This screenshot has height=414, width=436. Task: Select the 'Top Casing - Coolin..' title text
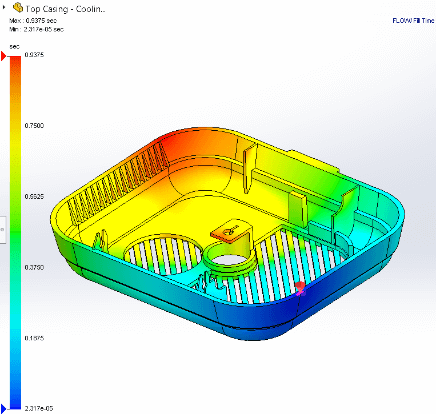tap(65, 9)
